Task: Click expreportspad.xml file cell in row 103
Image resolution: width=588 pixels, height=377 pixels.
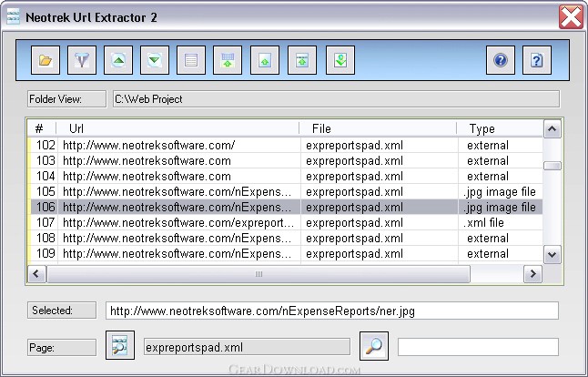Action: (354, 160)
